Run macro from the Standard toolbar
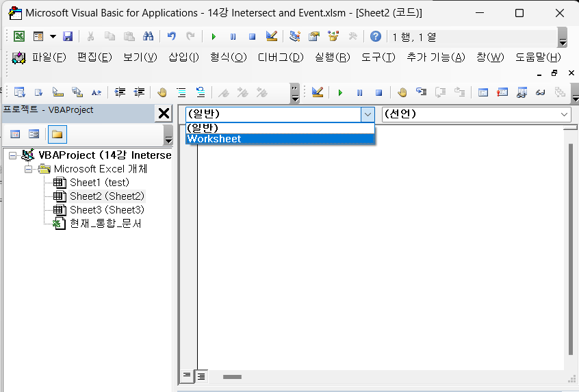The width and height of the screenshot is (579, 392). point(214,36)
